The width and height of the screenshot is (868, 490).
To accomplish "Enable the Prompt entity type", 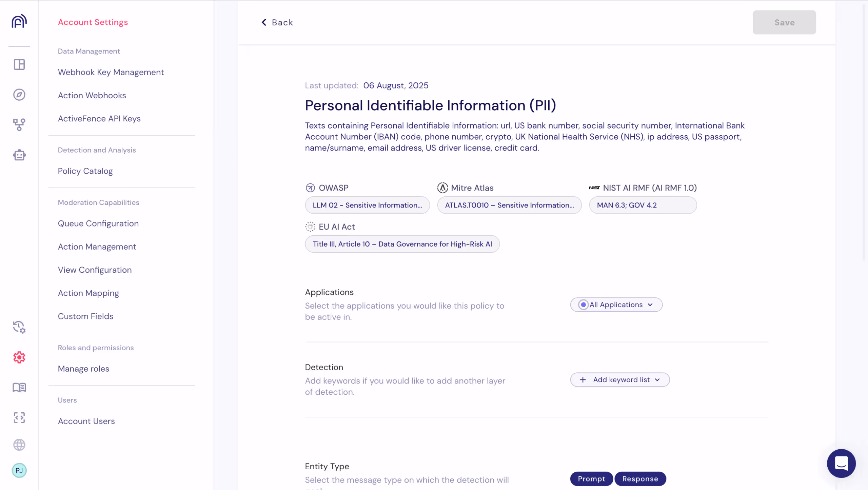I will pos(591,479).
